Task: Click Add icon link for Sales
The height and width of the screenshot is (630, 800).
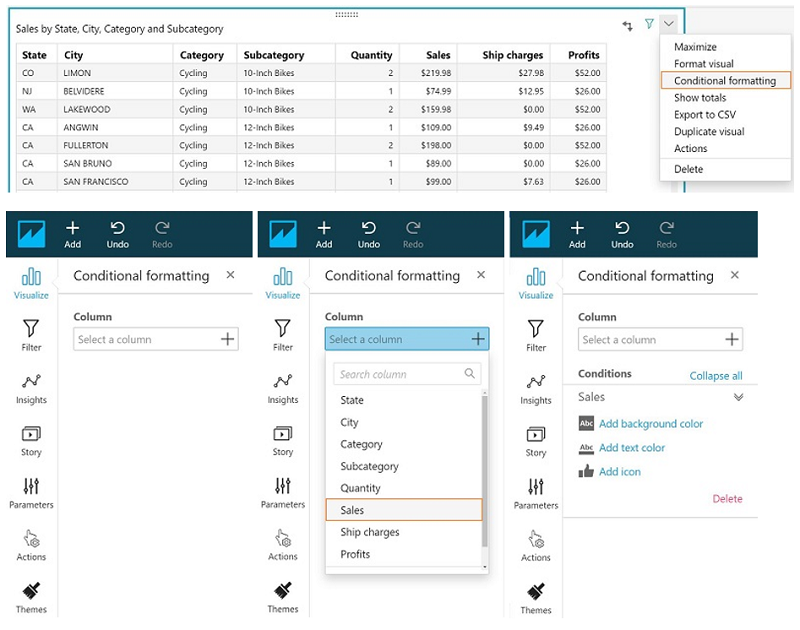Action: point(619,471)
